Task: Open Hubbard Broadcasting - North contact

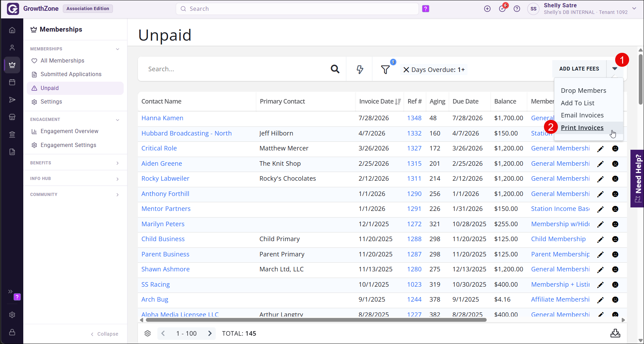Action: point(187,133)
